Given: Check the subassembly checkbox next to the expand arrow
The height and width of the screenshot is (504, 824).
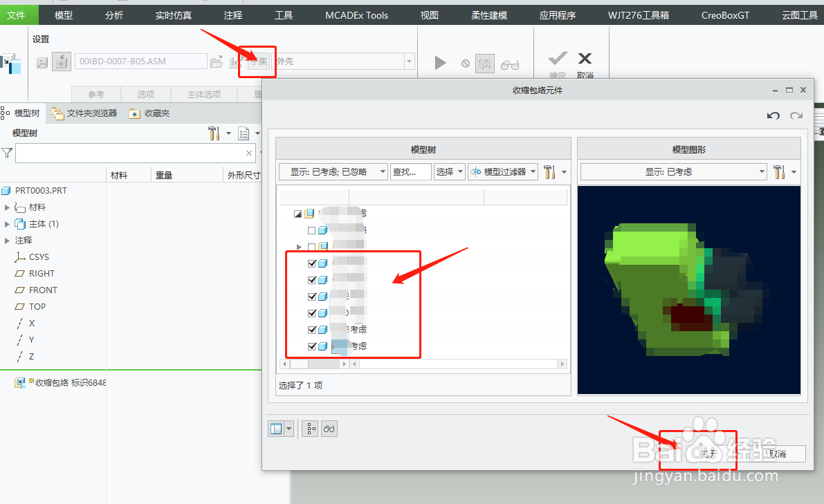Looking at the screenshot, I should coord(311,247).
